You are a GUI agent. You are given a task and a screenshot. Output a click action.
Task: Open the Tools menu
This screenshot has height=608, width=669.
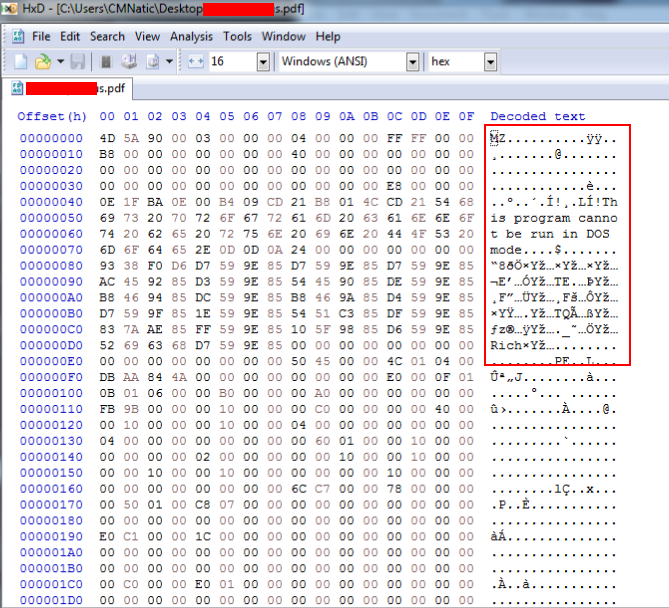pos(237,37)
